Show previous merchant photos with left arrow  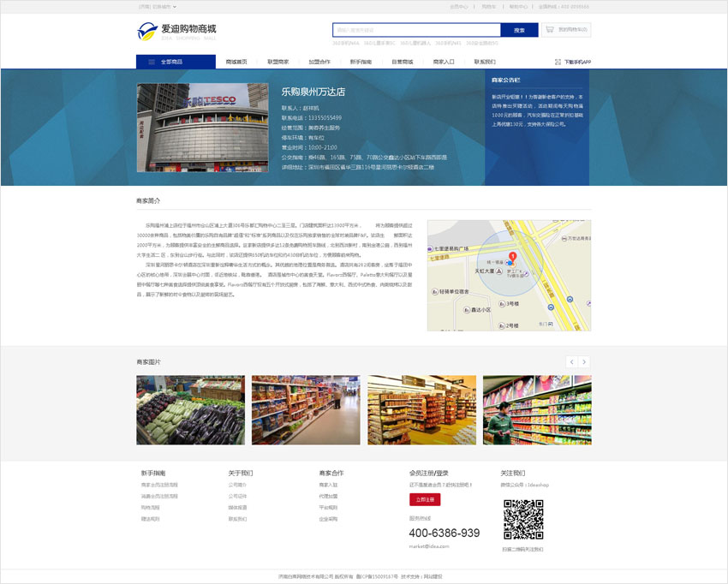(571, 362)
